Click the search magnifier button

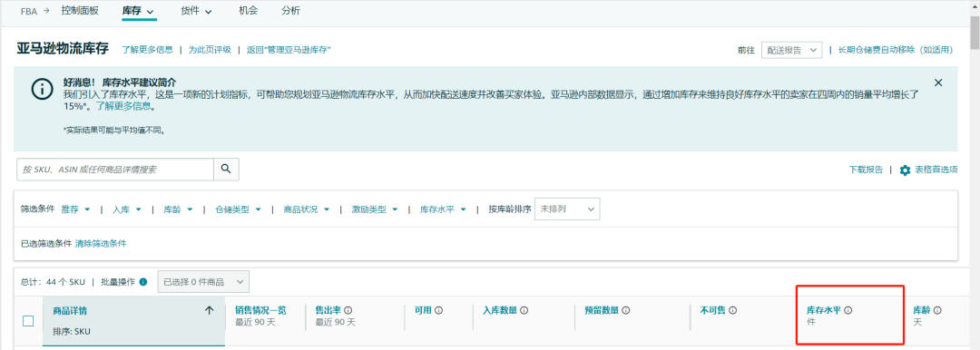[226, 169]
